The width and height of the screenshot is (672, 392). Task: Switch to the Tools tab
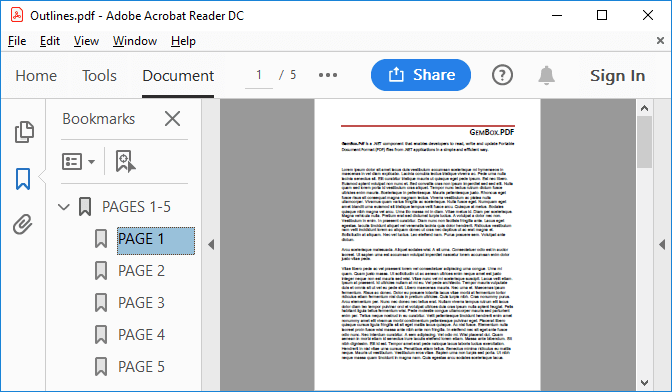point(99,76)
